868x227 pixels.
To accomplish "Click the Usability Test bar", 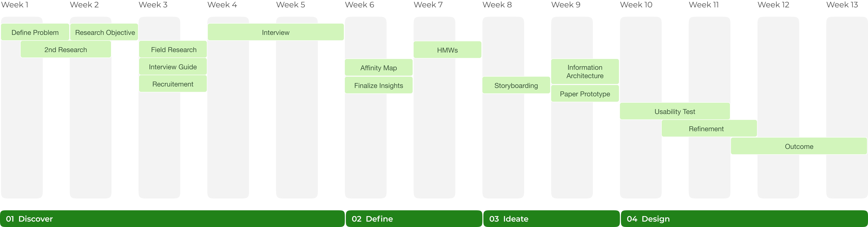I will click(675, 111).
